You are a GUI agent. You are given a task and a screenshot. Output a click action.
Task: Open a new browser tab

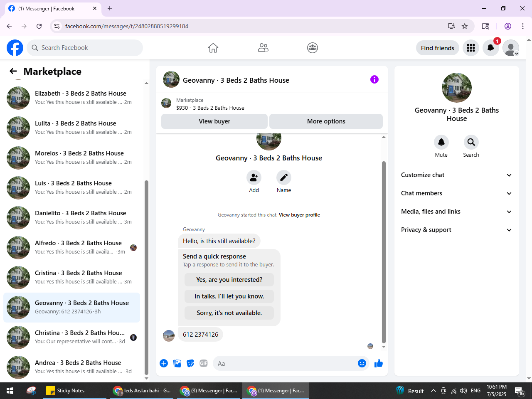click(110, 8)
